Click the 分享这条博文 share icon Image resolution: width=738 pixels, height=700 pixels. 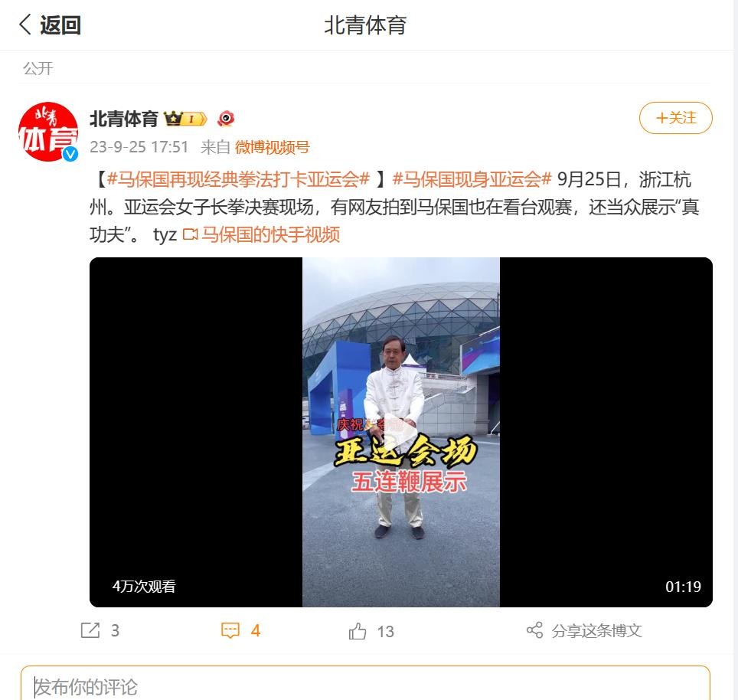pyautogui.click(x=534, y=630)
